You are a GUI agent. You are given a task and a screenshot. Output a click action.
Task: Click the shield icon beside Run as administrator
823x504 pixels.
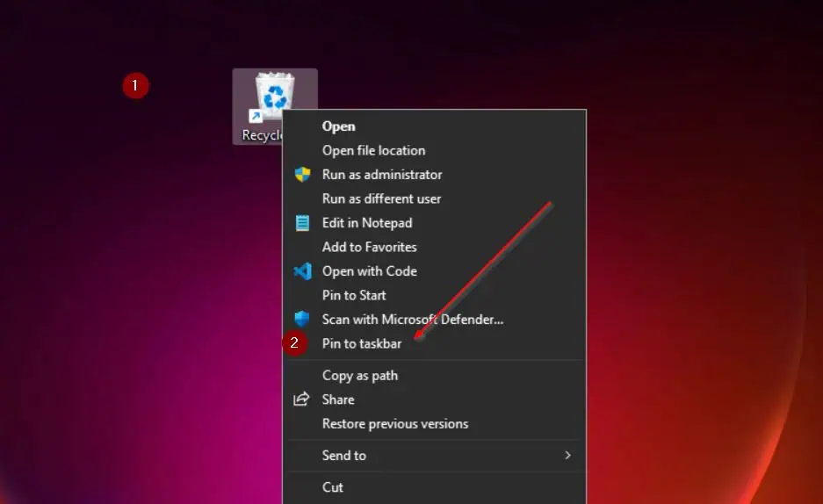[302, 175]
